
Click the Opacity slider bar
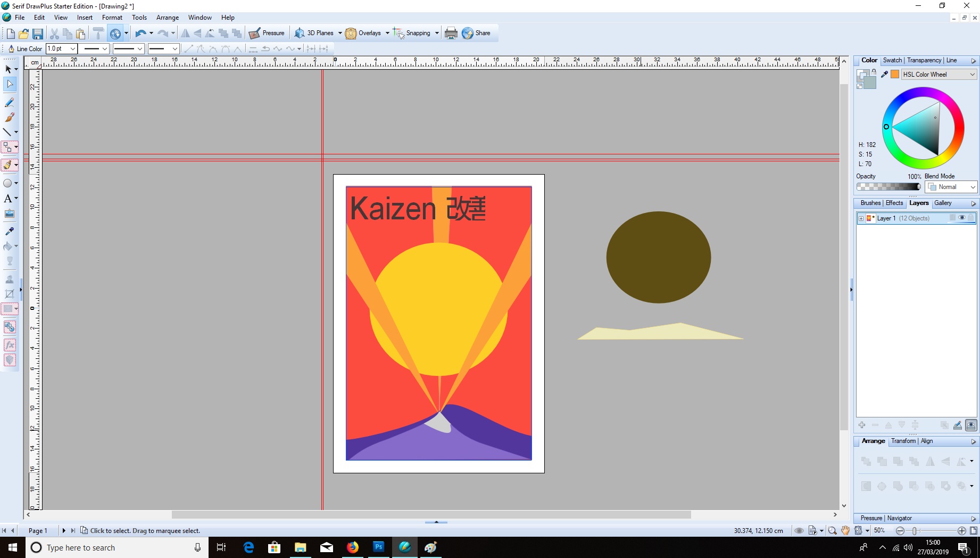pos(888,187)
